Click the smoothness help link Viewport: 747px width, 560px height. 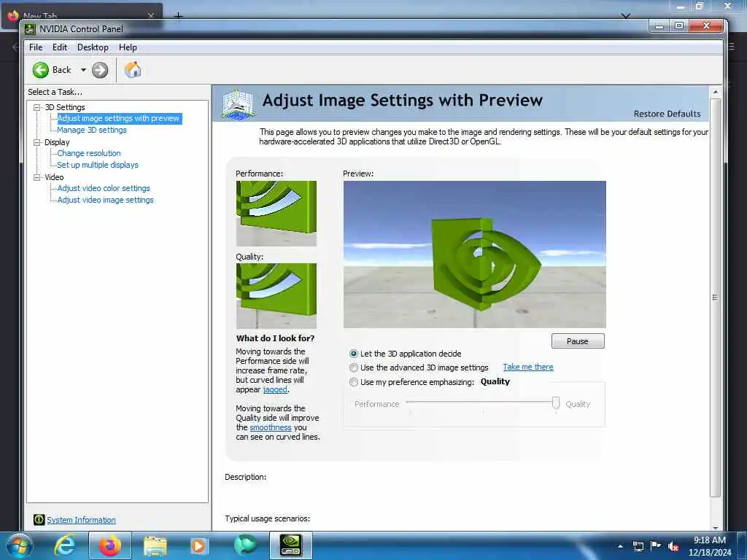(270, 427)
